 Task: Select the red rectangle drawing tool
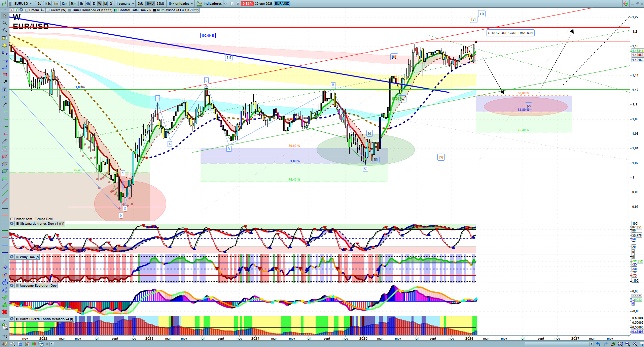tap(5, 75)
